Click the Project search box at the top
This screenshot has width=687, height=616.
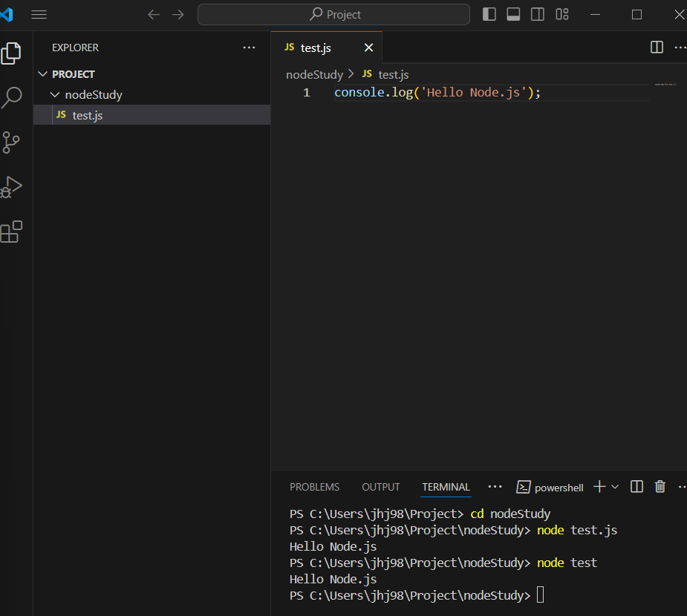point(333,14)
